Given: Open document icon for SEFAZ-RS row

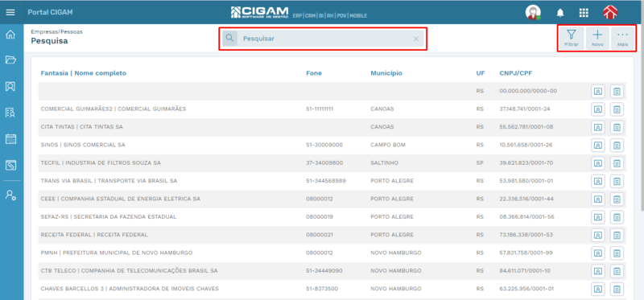Looking at the screenshot, I should pos(617,217).
